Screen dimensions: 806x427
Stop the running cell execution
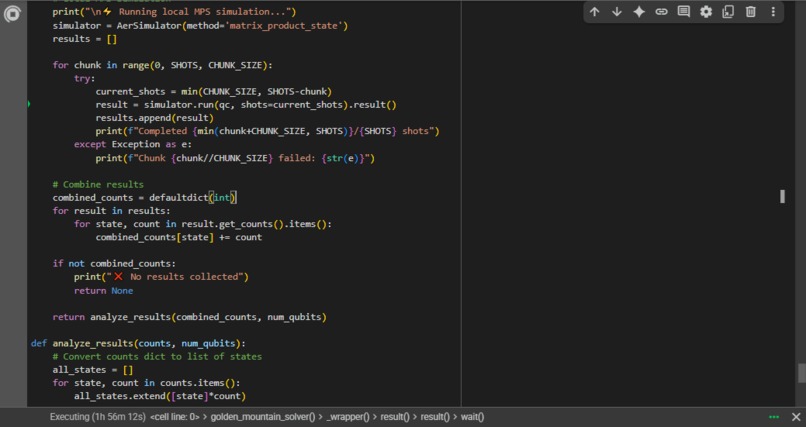pyautogui.click(x=11, y=14)
